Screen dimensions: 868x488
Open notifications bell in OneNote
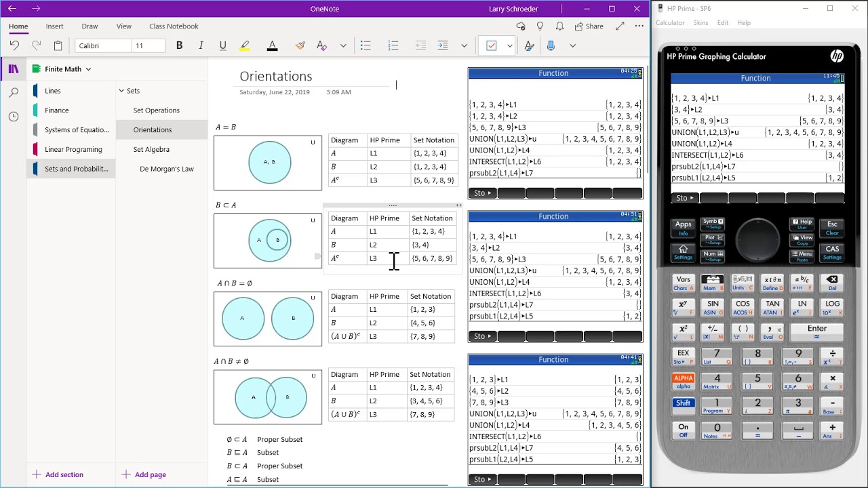[559, 26]
